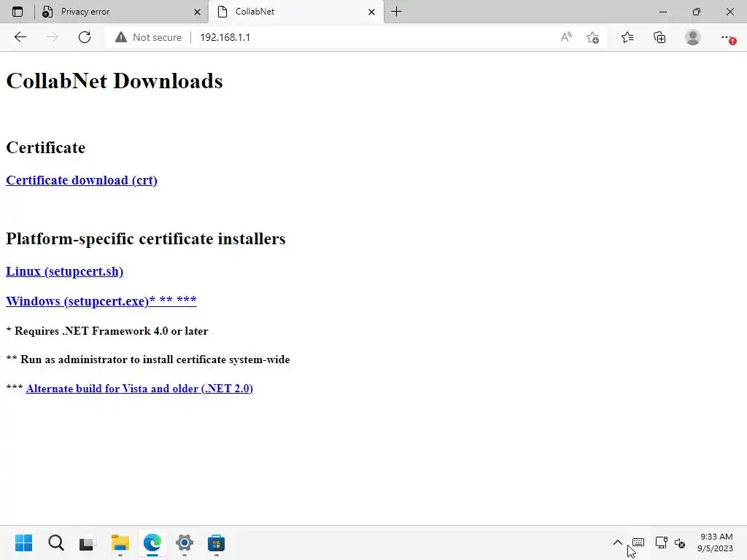
Task: Close the Privacy error tab
Action: 197,12
